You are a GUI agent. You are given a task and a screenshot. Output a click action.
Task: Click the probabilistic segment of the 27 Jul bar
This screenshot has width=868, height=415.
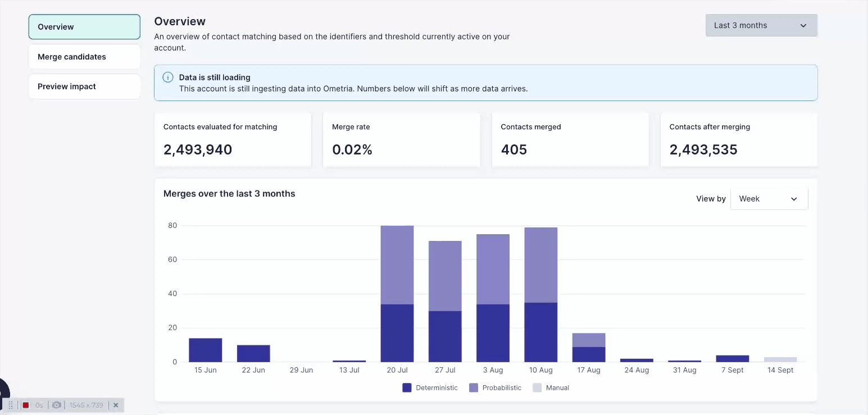(x=445, y=276)
